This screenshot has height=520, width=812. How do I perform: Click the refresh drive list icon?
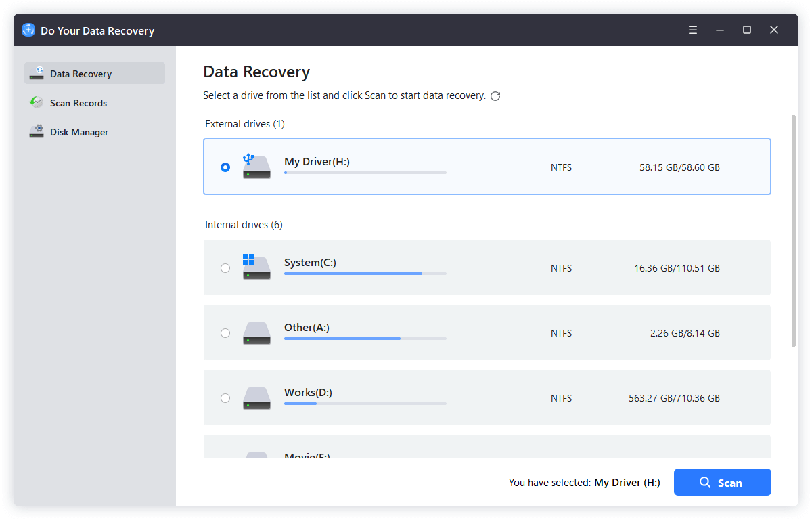coord(495,96)
